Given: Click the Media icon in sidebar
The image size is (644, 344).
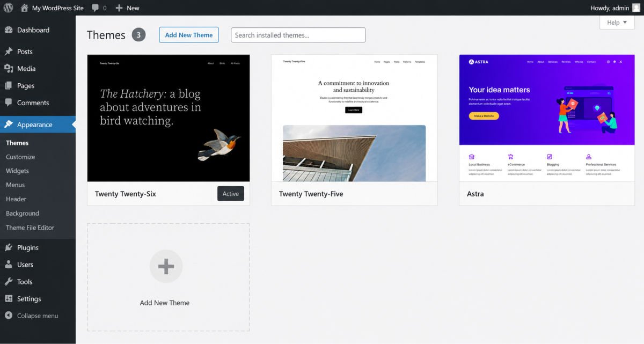Looking at the screenshot, I should click(x=9, y=69).
